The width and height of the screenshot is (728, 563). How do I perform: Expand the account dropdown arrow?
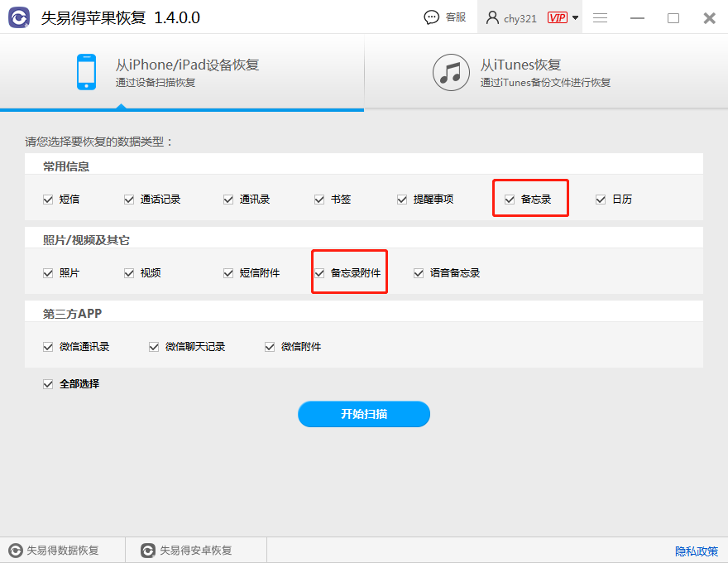click(x=575, y=17)
